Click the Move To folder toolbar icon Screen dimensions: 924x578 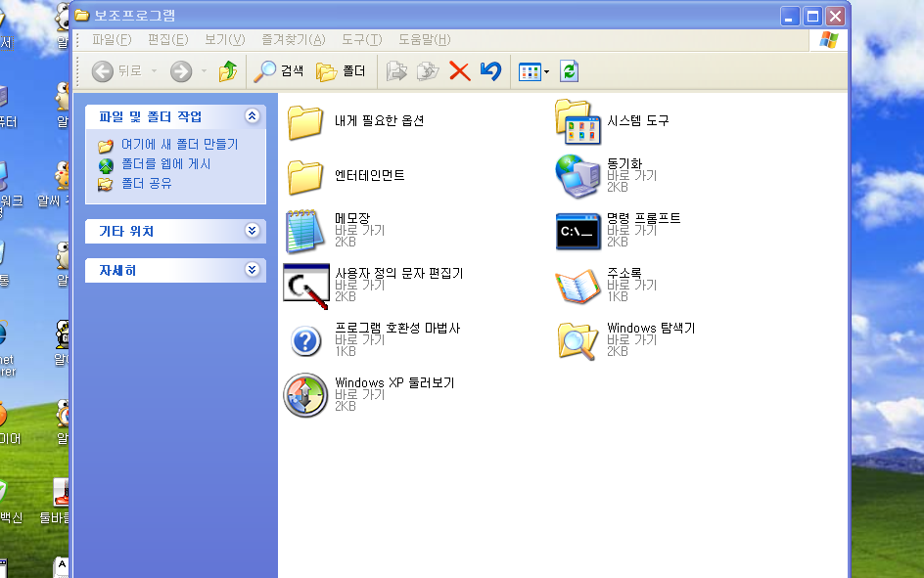coord(396,71)
